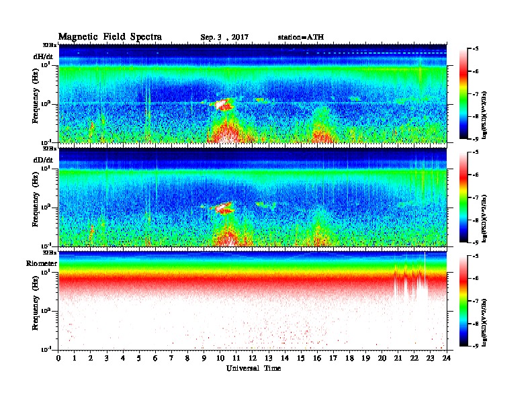Click the dH/dt spectrogram plot area
This screenshot has width=532, height=411.
pos(253,93)
